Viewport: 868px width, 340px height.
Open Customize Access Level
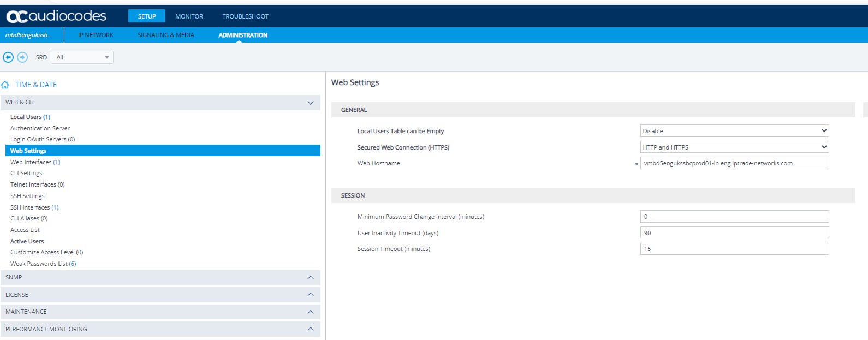coord(46,252)
